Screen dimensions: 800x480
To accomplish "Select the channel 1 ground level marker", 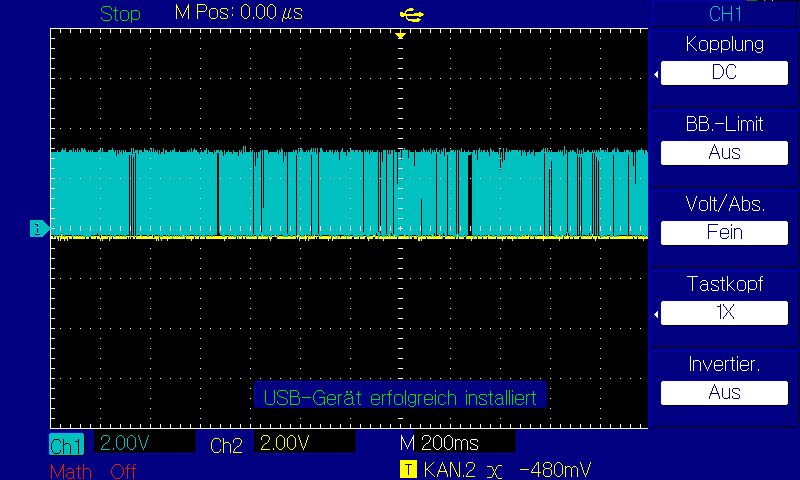I will click(x=39, y=229).
